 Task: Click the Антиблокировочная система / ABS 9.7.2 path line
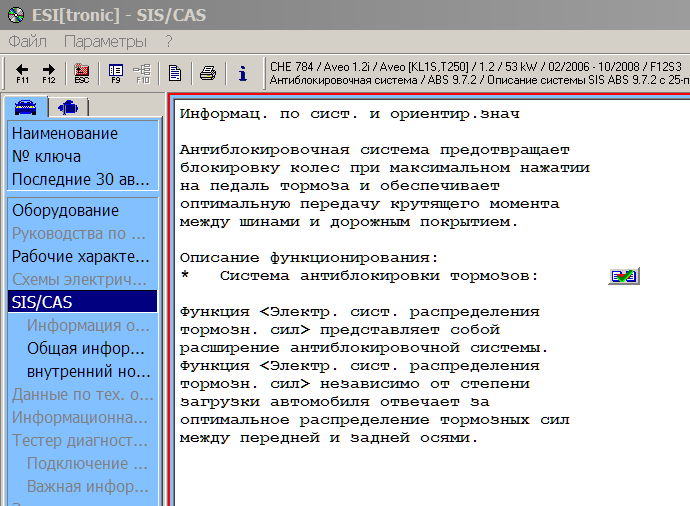pos(480,80)
